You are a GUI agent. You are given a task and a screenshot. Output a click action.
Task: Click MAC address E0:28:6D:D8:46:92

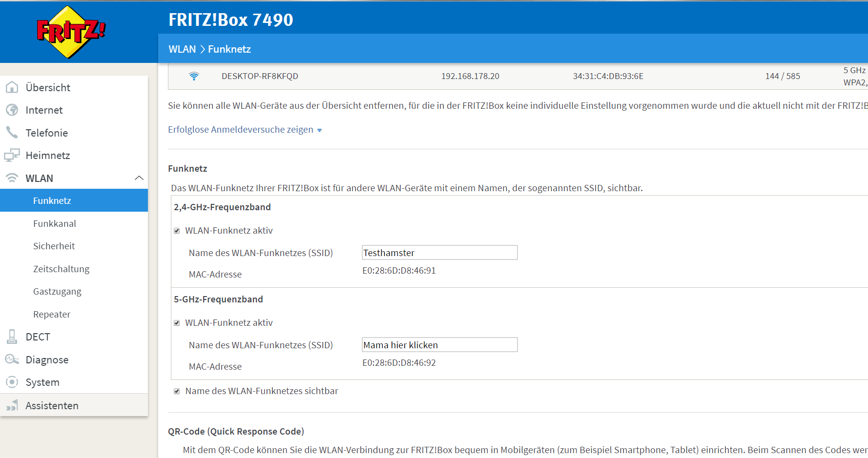[x=399, y=363]
